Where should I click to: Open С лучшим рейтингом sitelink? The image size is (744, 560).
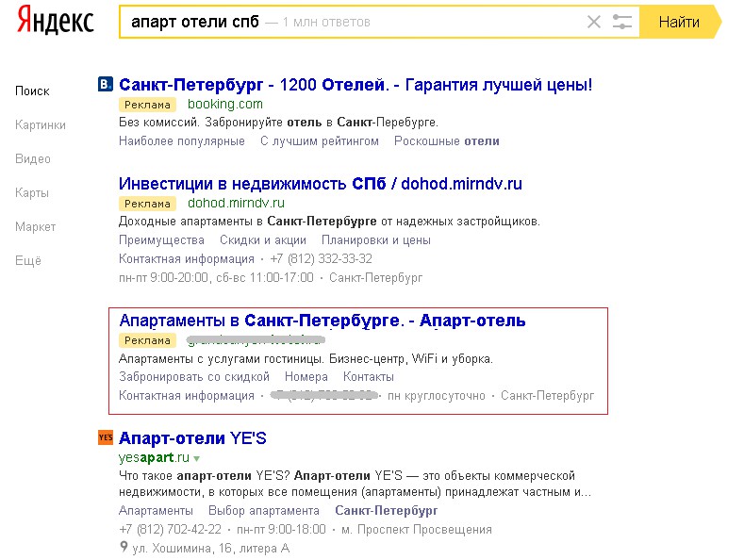point(320,141)
